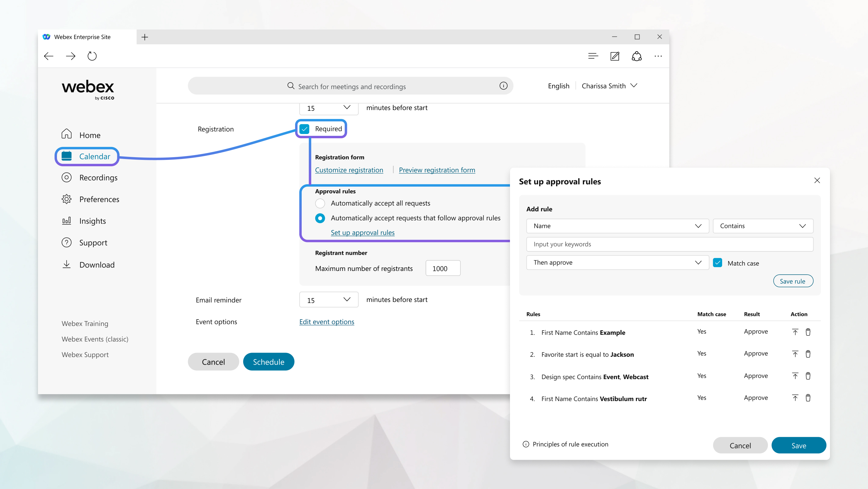Click the magnifier search icon
868x489 pixels.
pos(291,86)
